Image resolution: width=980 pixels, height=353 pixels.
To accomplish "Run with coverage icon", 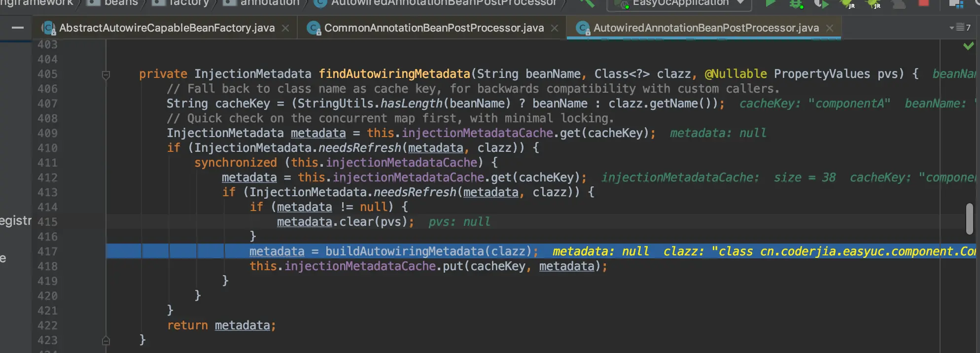I will click(x=821, y=4).
